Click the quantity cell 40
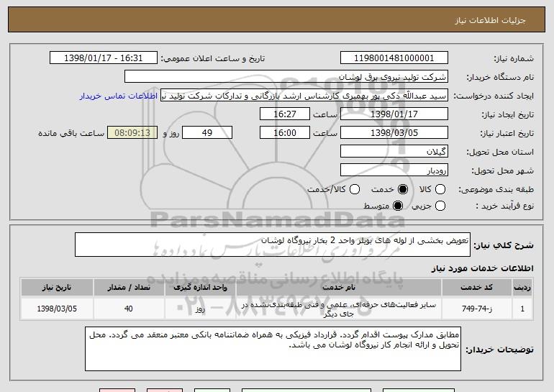The height and width of the screenshot is (392, 554). coord(129,309)
